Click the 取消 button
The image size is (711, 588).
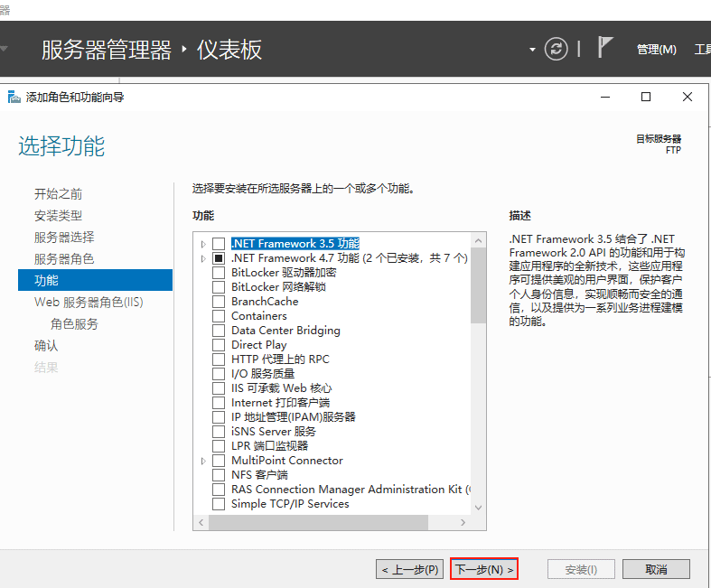coord(656,569)
